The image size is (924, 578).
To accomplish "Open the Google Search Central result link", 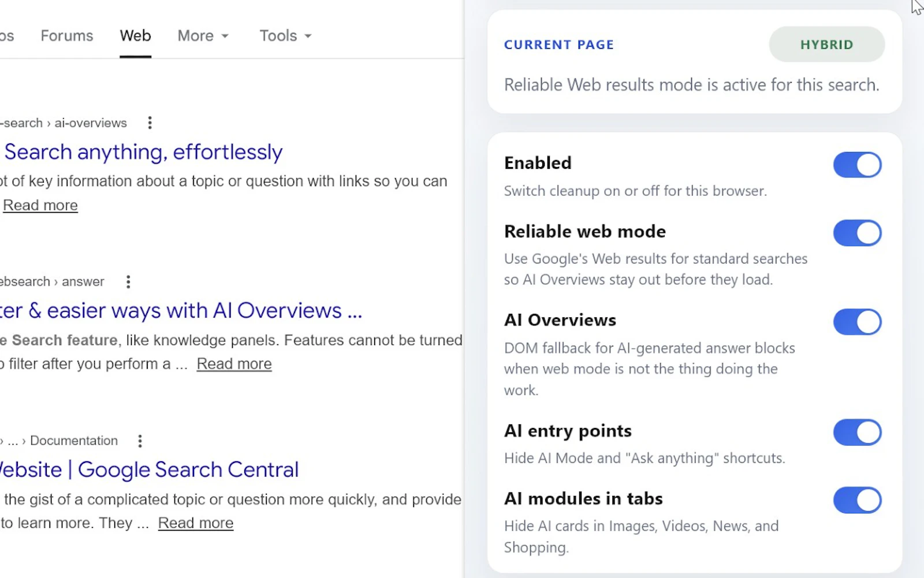I will (149, 469).
